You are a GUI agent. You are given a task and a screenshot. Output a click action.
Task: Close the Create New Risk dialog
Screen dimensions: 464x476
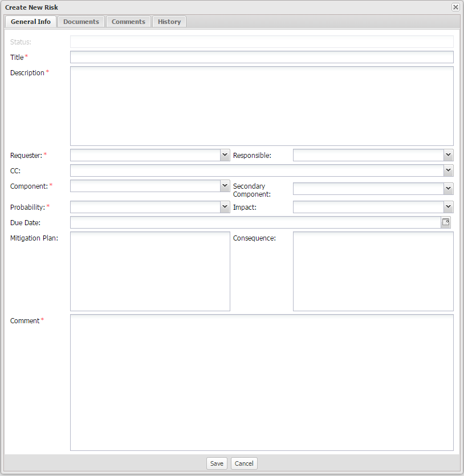455,7
